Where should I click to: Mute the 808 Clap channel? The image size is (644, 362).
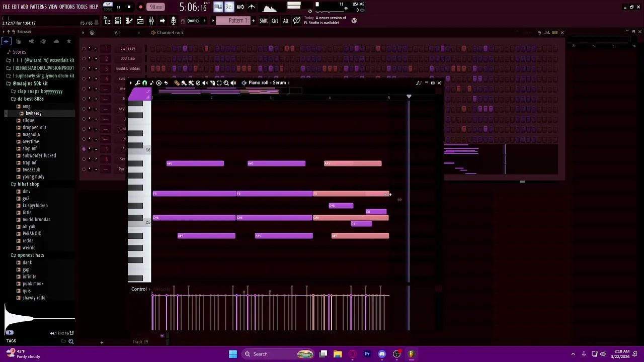coord(84,58)
